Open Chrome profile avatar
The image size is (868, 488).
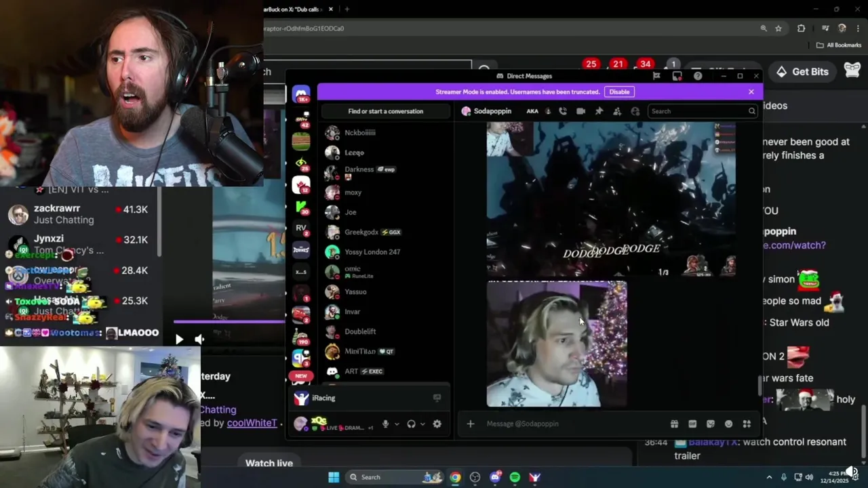pos(842,28)
